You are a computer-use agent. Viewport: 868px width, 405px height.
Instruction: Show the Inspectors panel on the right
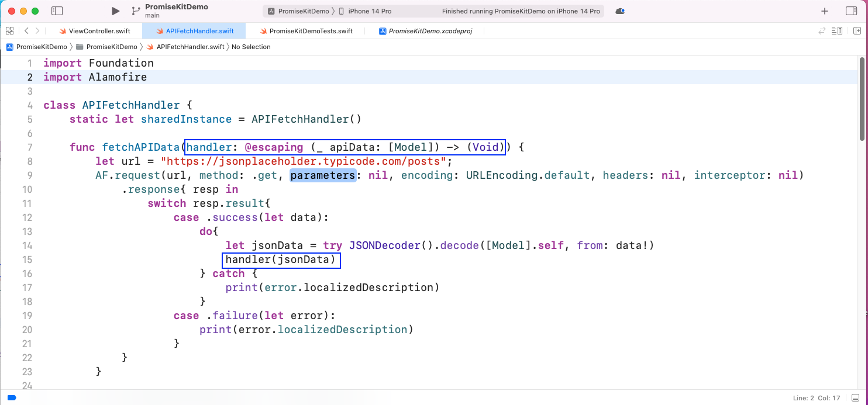coord(852,11)
